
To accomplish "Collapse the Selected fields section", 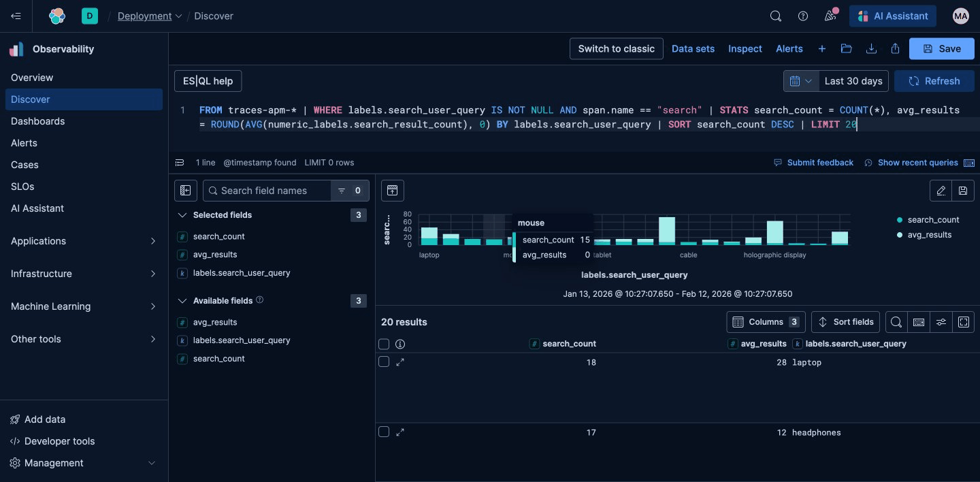I will (182, 215).
